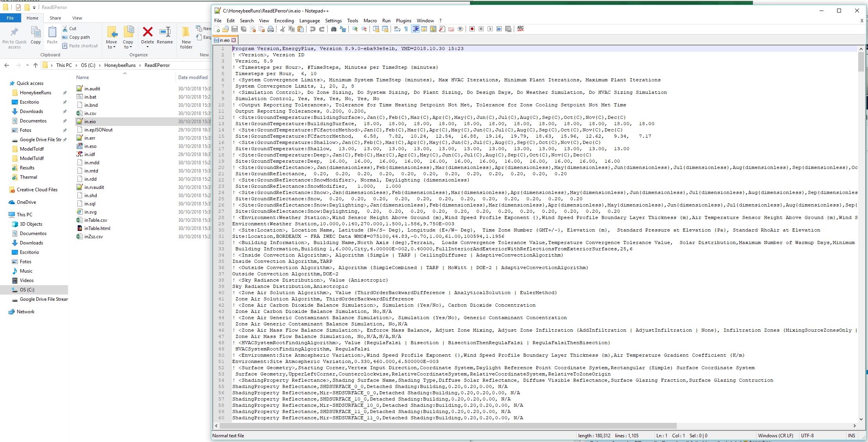
Task: Toggle Show All Characters pilcrow
Action: point(406,29)
